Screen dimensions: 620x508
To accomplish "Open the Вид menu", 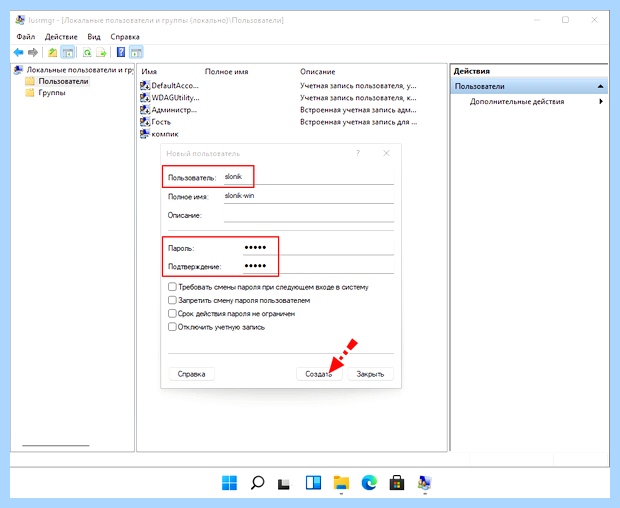I will coord(94,37).
